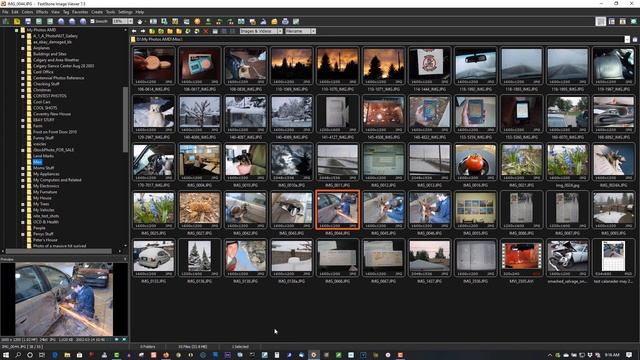Click the print icon in main toolbar
This screenshot has height=360, width=640.
(x=285, y=21)
